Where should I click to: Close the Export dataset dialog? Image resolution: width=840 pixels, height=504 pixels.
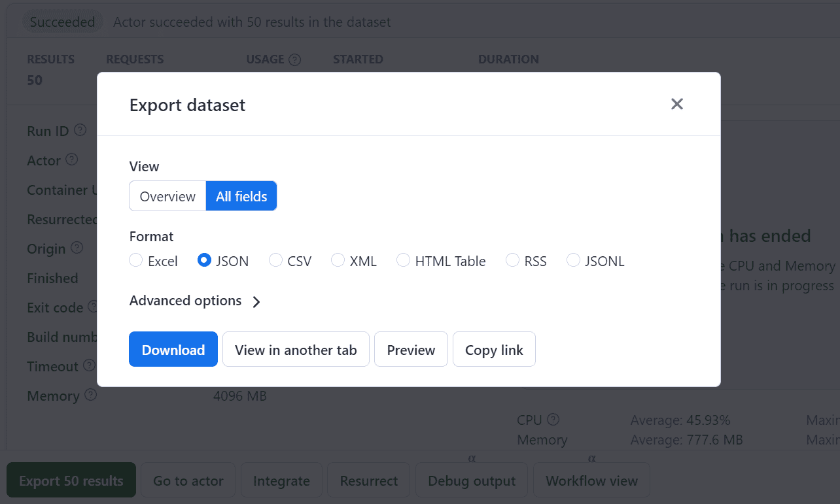coord(676,103)
